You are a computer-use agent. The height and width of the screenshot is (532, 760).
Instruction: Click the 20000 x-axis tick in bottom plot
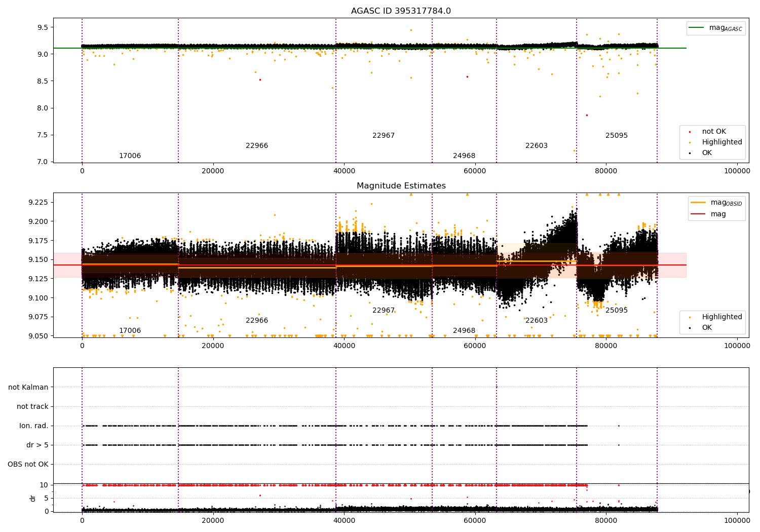click(213, 521)
